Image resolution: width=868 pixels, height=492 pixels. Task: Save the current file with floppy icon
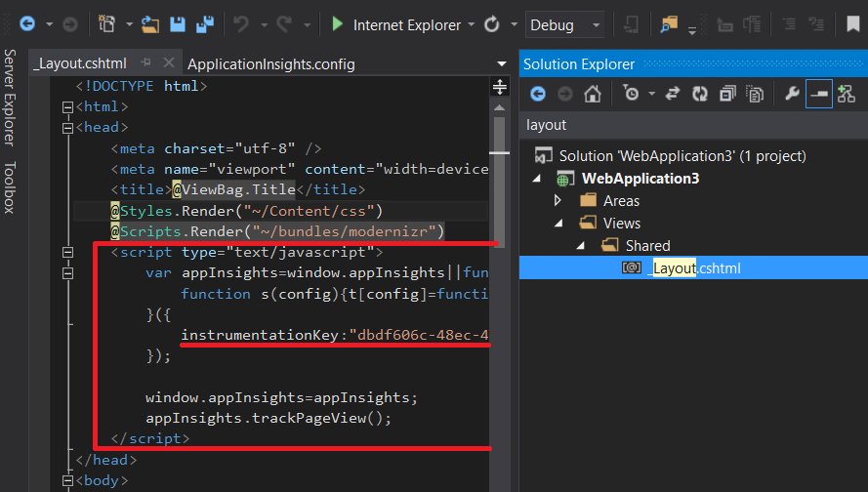point(177,24)
